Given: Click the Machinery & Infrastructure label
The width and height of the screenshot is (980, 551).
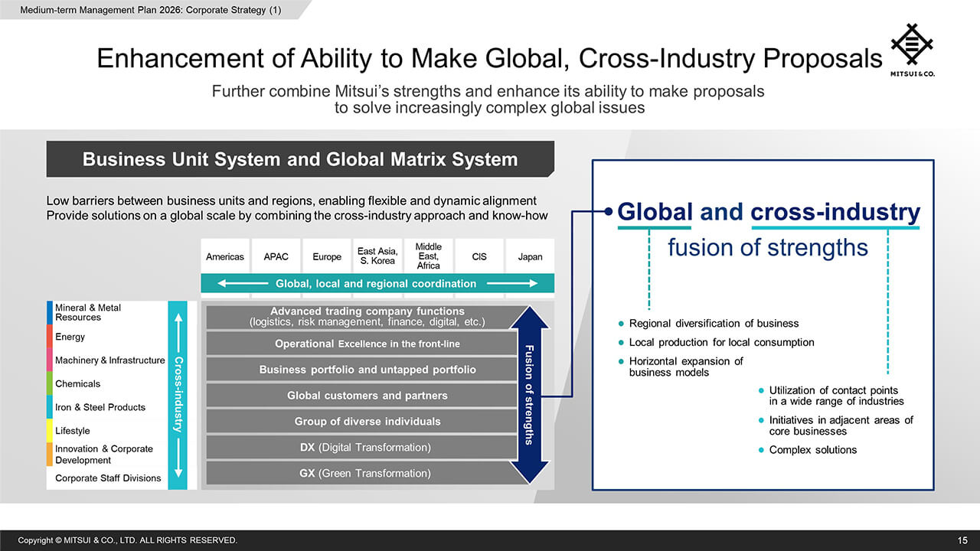Looking at the screenshot, I should pyautogui.click(x=109, y=360).
